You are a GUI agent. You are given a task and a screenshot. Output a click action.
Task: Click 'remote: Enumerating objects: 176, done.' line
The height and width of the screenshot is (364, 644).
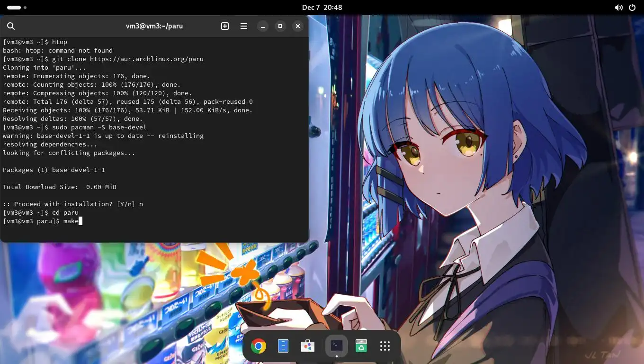77,76
